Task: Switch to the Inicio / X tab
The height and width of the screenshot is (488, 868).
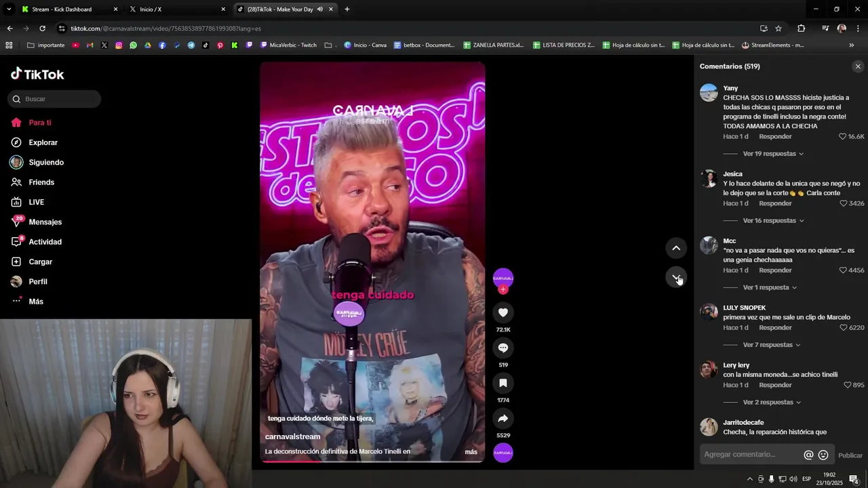Action: tap(176, 9)
